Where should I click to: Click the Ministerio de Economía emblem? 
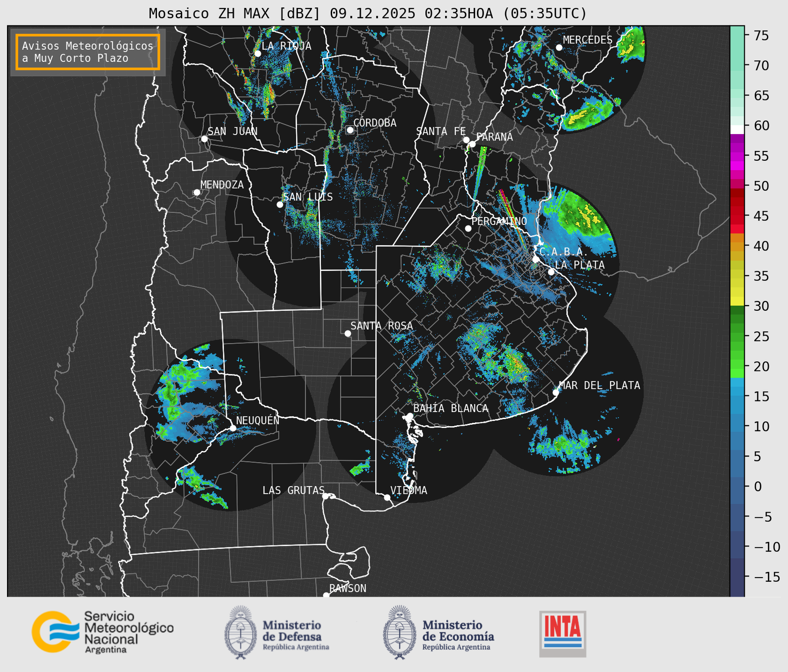tap(400, 632)
